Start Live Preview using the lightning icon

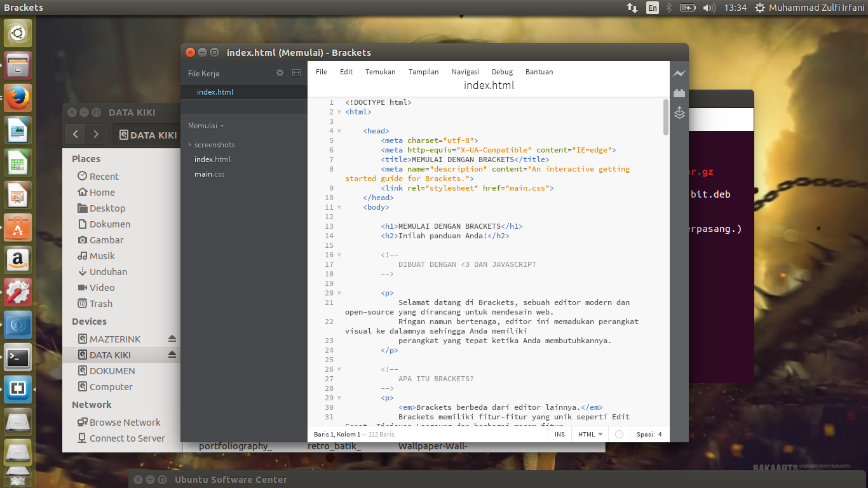coord(679,73)
